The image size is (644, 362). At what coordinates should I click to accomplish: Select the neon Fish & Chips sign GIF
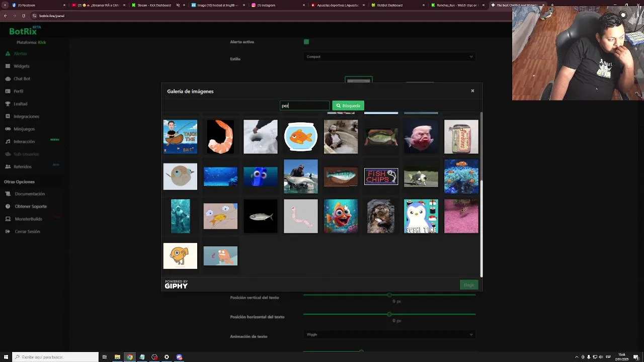(x=381, y=176)
